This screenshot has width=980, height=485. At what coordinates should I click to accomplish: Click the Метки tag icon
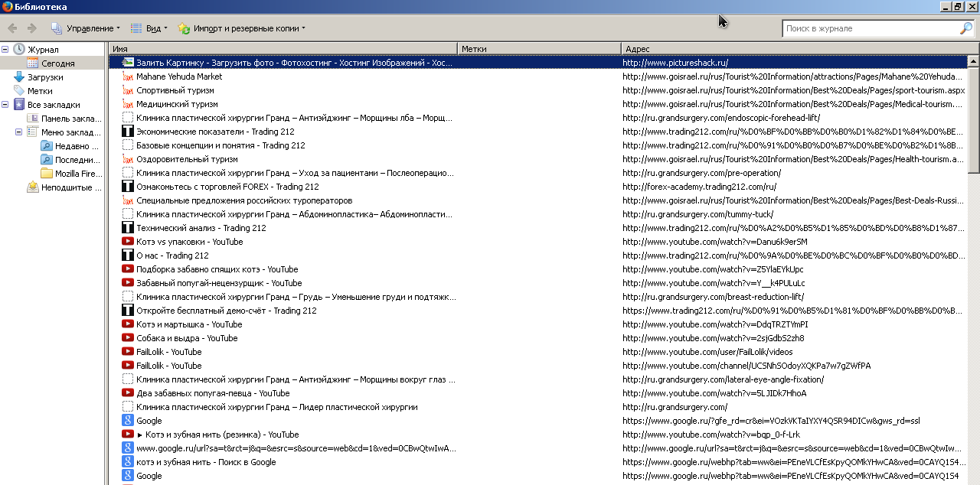coord(19,91)
